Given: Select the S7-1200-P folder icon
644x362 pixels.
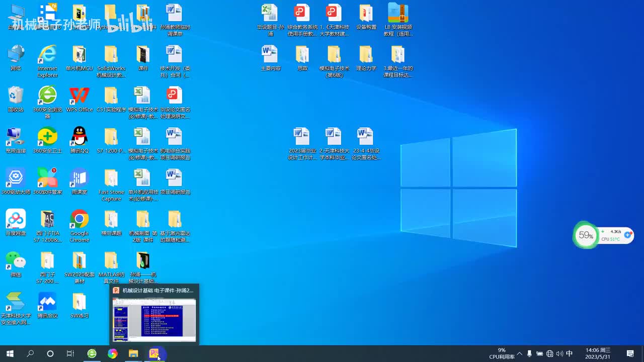Looking at the screenshot, I should click(111, 141).
